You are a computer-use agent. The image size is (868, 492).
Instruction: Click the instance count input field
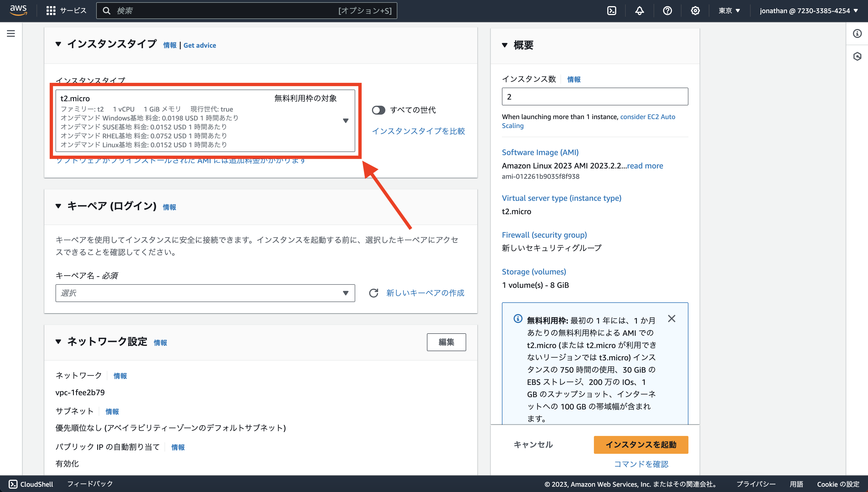point(595,97)
